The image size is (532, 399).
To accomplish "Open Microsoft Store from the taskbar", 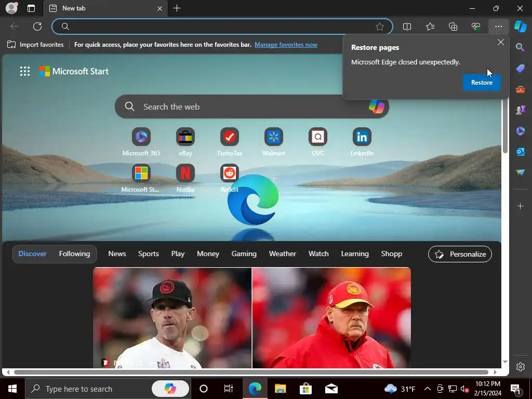I will pyautogui.click(x=305, y=389).
